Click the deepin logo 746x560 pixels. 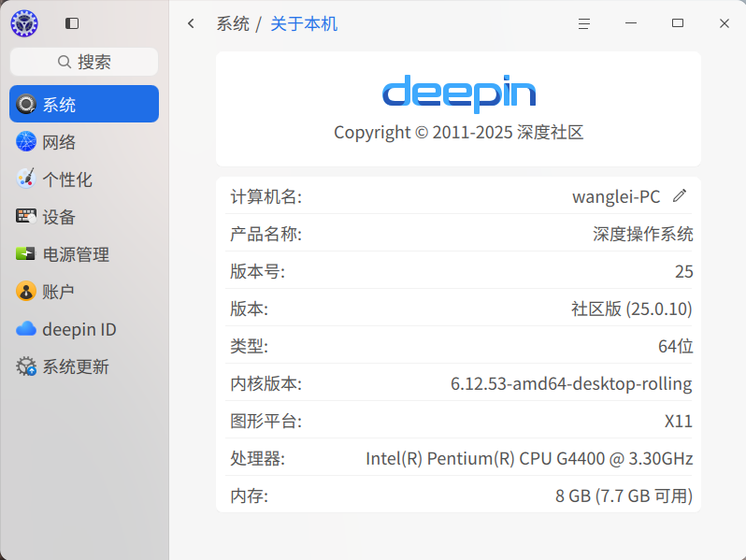[459, 93]
